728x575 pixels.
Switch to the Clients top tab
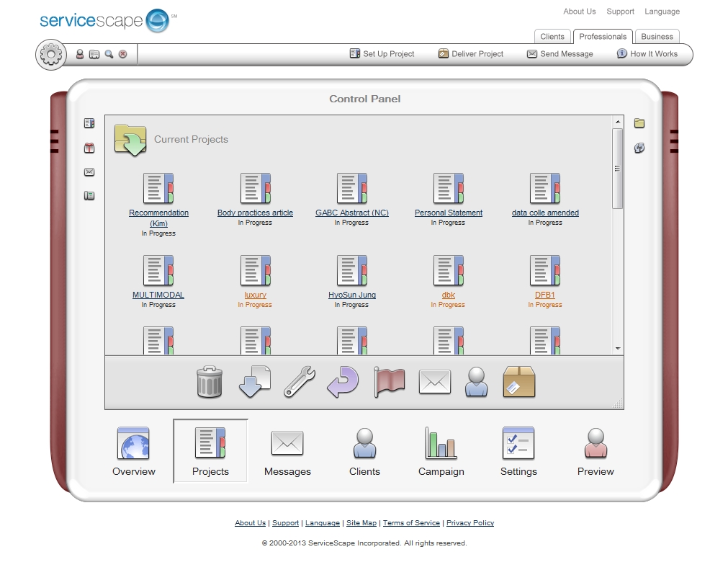(552, 37)
